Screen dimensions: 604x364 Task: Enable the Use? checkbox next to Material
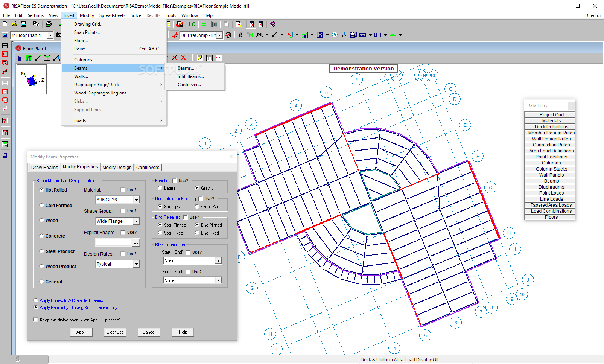(x=123, y=190)
